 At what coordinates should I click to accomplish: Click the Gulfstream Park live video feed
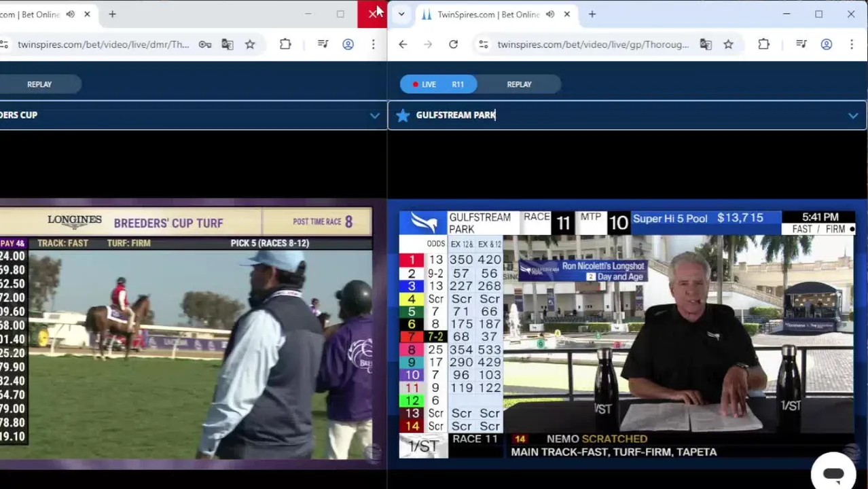pyautogui.click(x=626, y=334)
